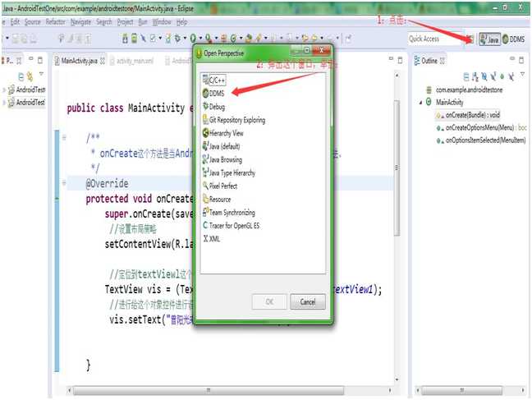The width and height of the screenshot is (532, 400).
Task: Toggle Hide Non-Public Members in Outline
Action: (502, 76)
